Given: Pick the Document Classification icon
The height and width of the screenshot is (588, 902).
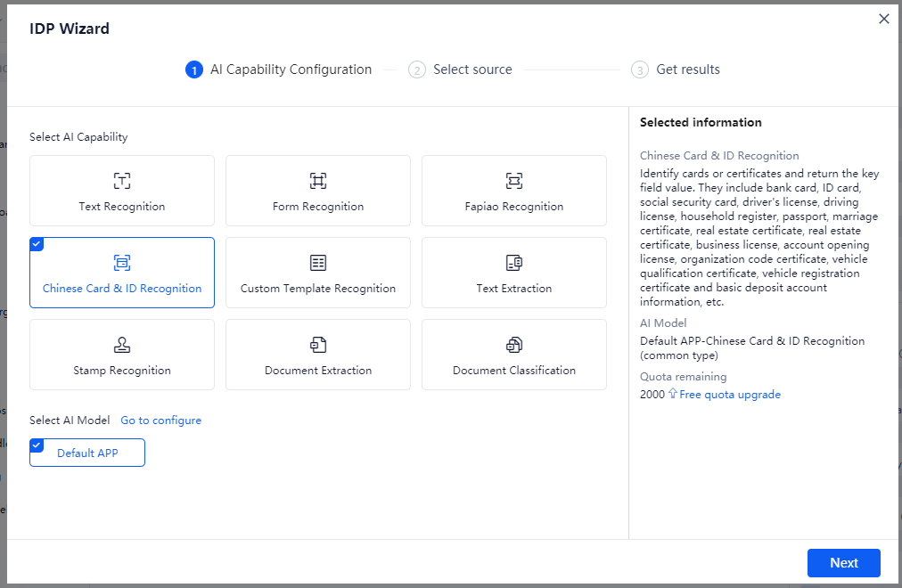Looking at the screenshot, I should [x=514, y=345].
